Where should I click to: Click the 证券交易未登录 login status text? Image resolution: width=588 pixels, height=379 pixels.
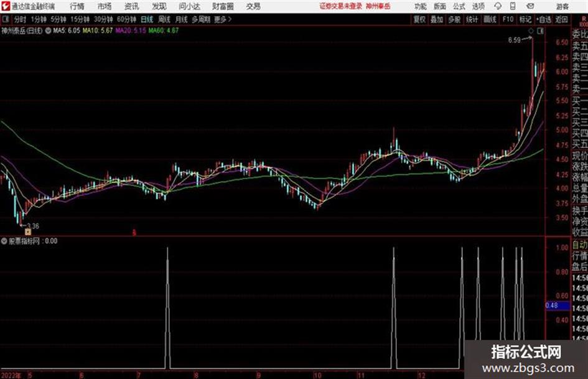click(341, 6)
